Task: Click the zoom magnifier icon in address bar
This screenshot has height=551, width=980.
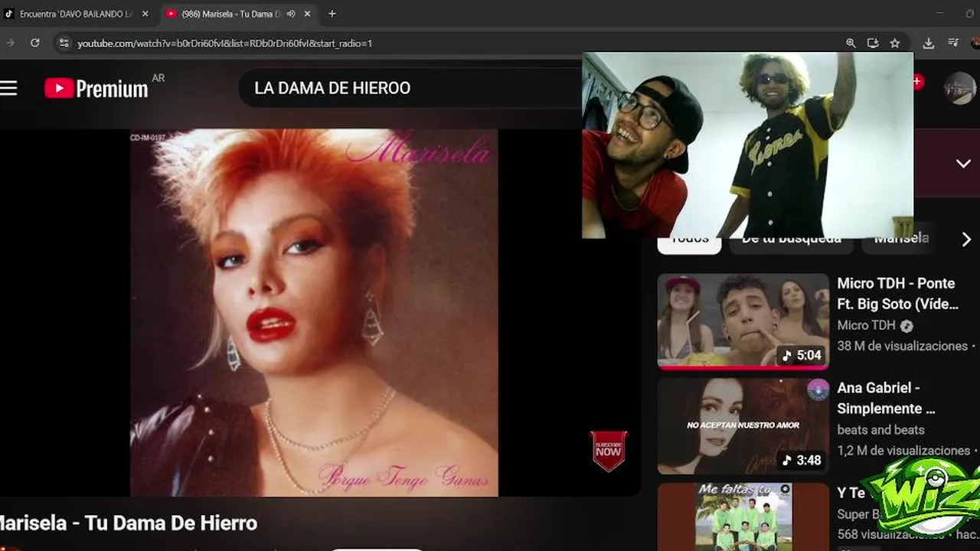Action: tap(851, 43)
